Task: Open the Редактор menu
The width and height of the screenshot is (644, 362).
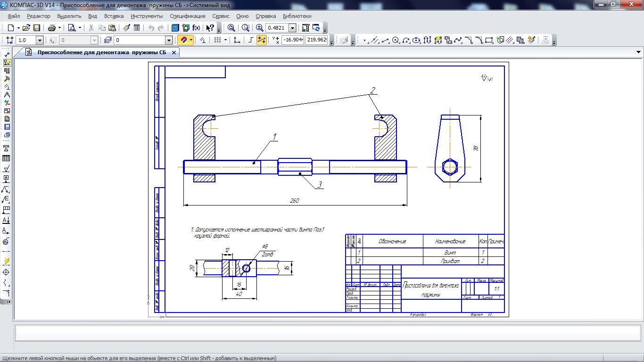Action: 39,16
